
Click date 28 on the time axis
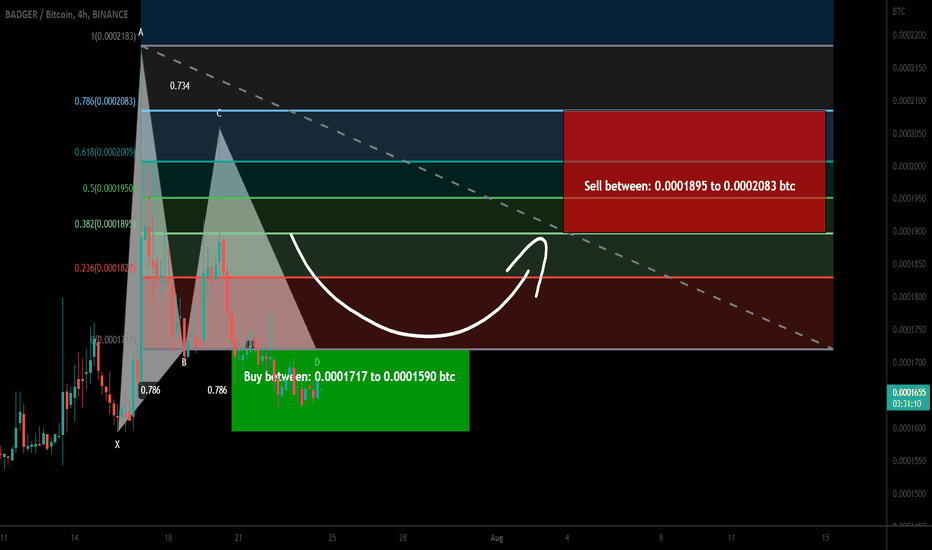pos(403,538)
